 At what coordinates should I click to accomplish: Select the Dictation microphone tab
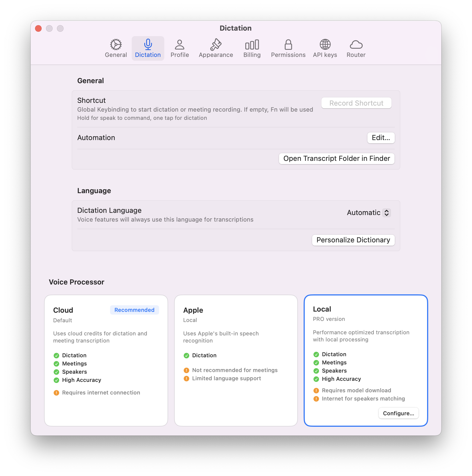(148, 48)
